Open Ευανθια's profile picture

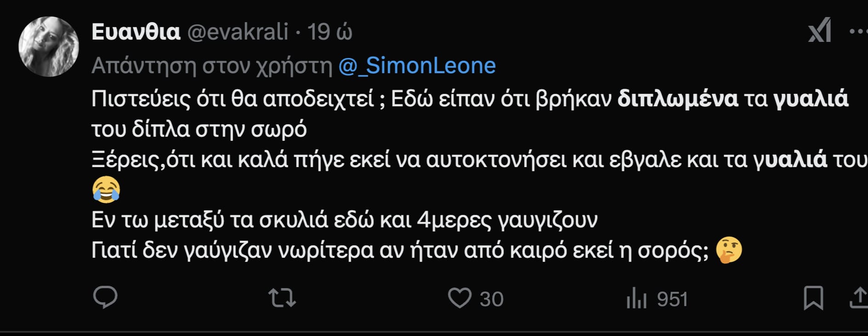pyautogui.click(x=49, y=46)
